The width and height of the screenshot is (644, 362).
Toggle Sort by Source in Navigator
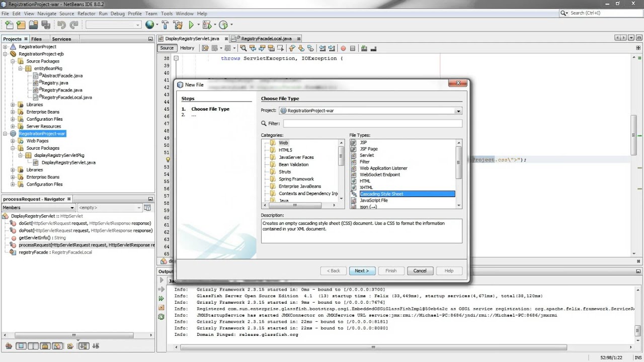(96, 346)
